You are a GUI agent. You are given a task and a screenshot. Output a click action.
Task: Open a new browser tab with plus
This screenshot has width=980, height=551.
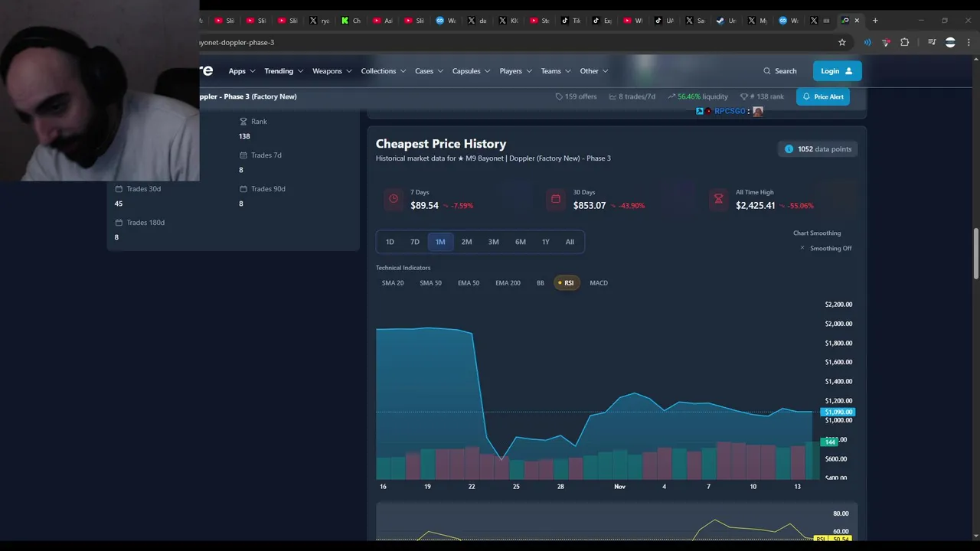875,21
